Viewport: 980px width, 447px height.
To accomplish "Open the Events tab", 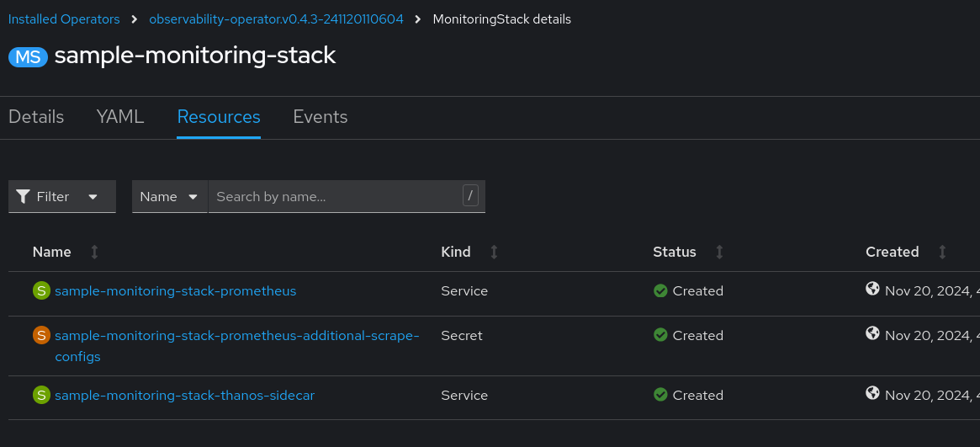I will 320,117.
